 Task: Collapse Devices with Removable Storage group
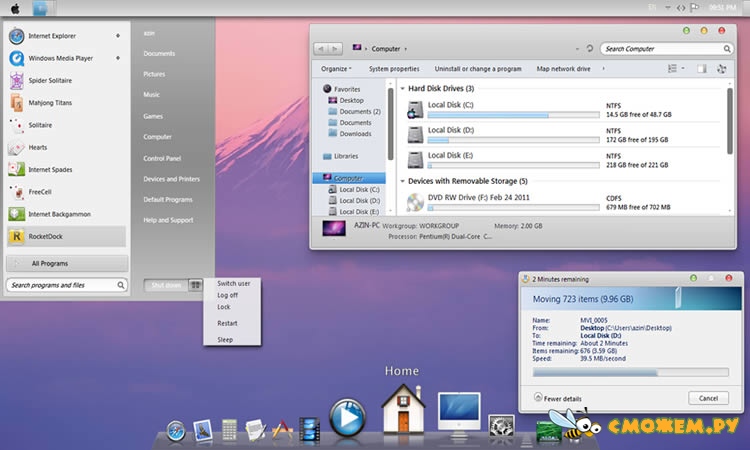[402, 181]
